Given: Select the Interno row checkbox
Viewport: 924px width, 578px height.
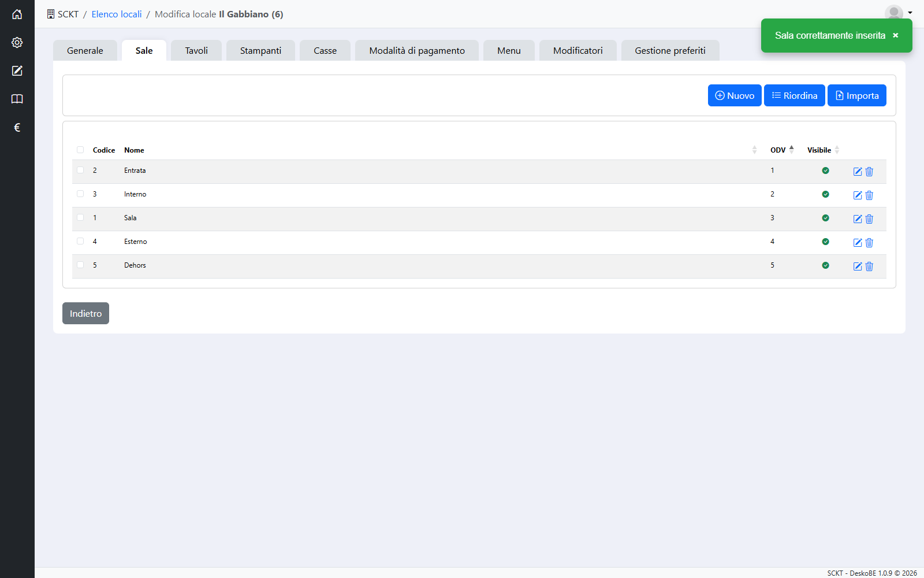Looking at the screenshot, I should click(x=80, y=194).
